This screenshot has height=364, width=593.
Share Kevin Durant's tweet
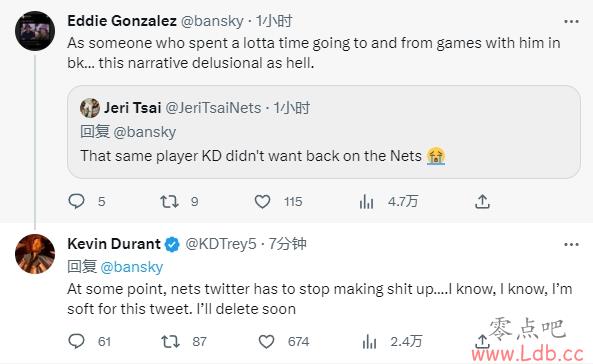pos(482,341)
